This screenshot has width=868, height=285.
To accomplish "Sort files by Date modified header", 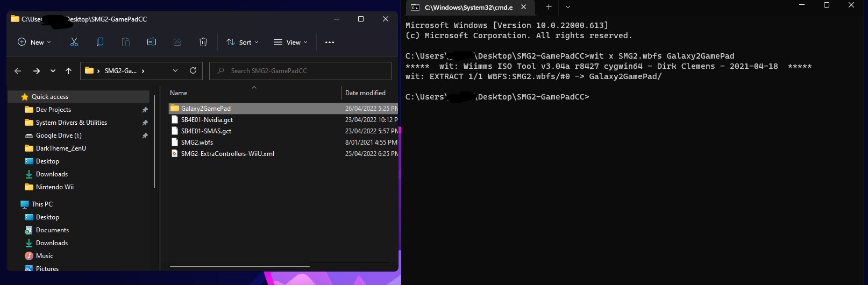I will click(x=365, y=93).
